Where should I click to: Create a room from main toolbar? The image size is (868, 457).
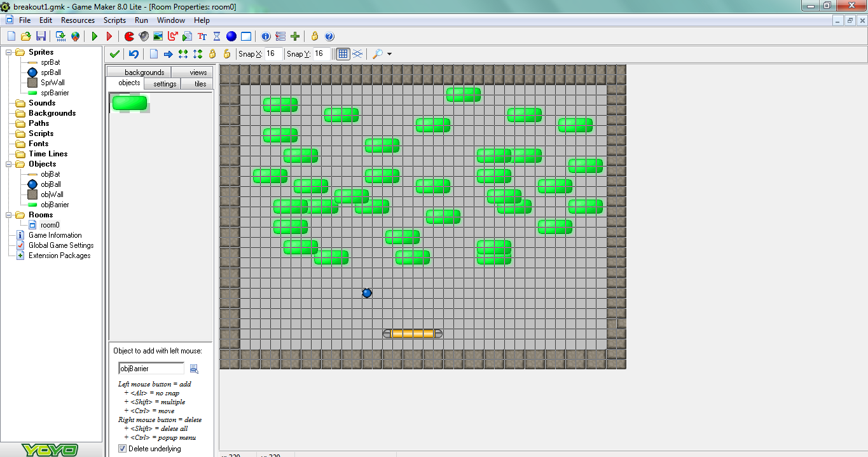246,36
